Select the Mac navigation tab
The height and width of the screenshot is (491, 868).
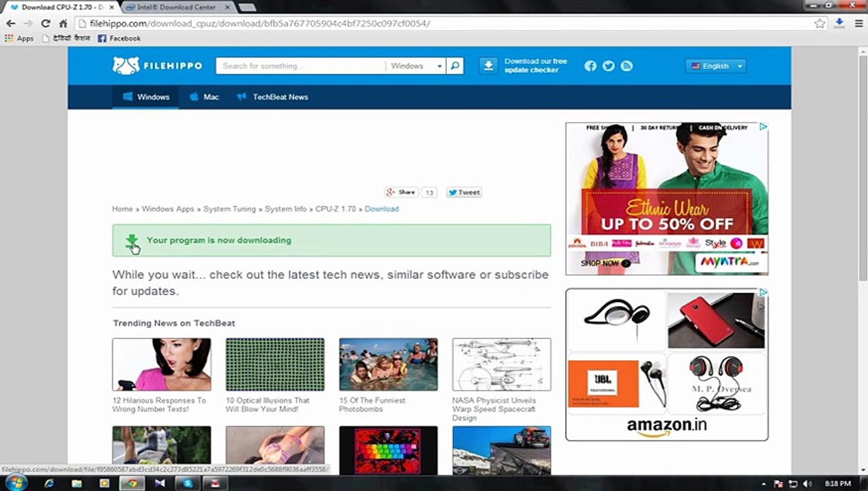[204, 97]
